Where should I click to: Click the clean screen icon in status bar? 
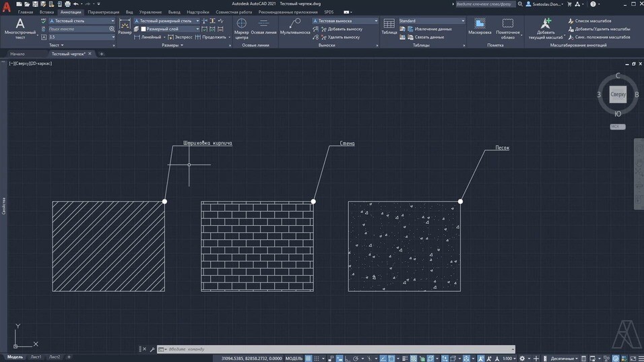pos(633,359)
